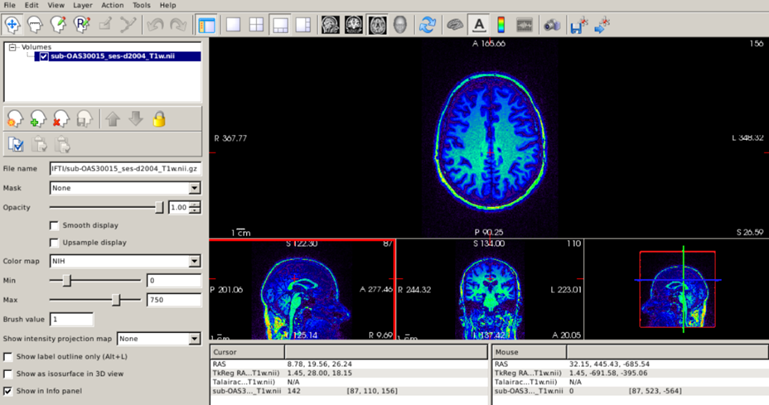
Task: Close volume with red X head icon
Action: click(x=61, y=119)
